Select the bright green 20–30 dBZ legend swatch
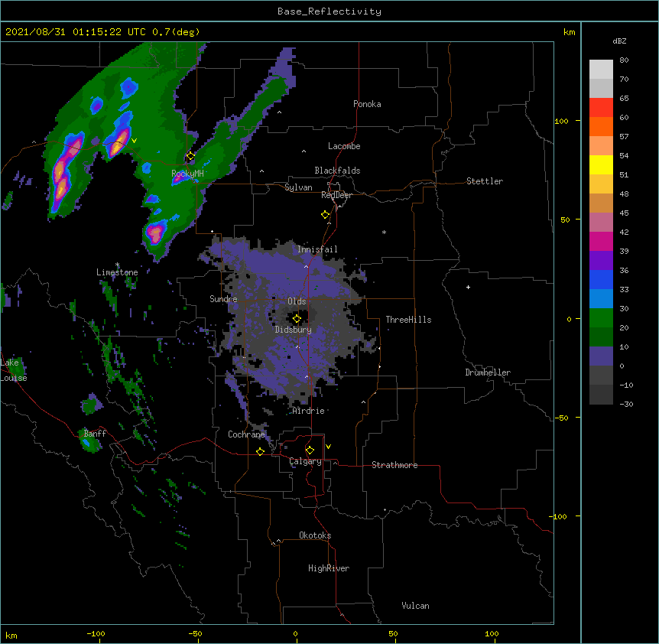This screenshot has height=644, width=659. (x=601, y=318)
